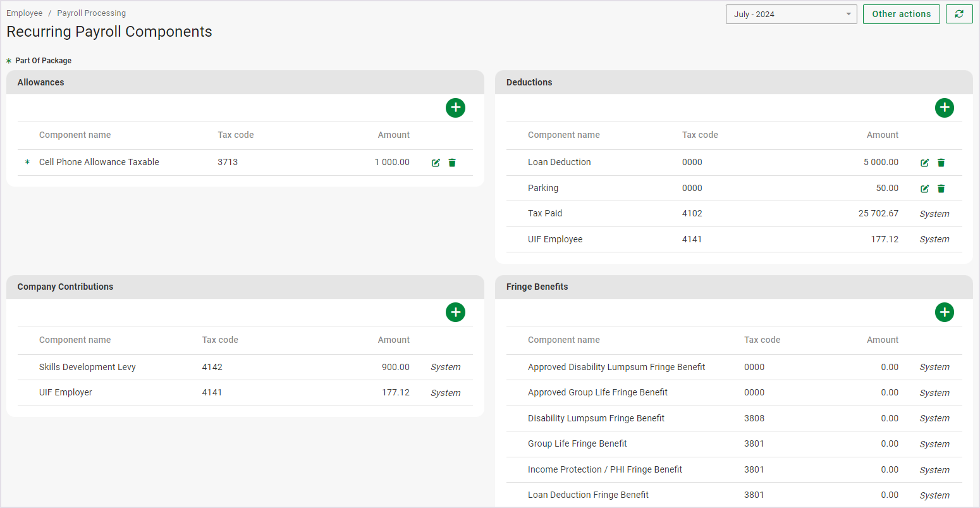This screenshot has width=980, height=508.
Task: Add a fringe benefit with plus icon
Action: pyautogui.click(x=944, y=312)
